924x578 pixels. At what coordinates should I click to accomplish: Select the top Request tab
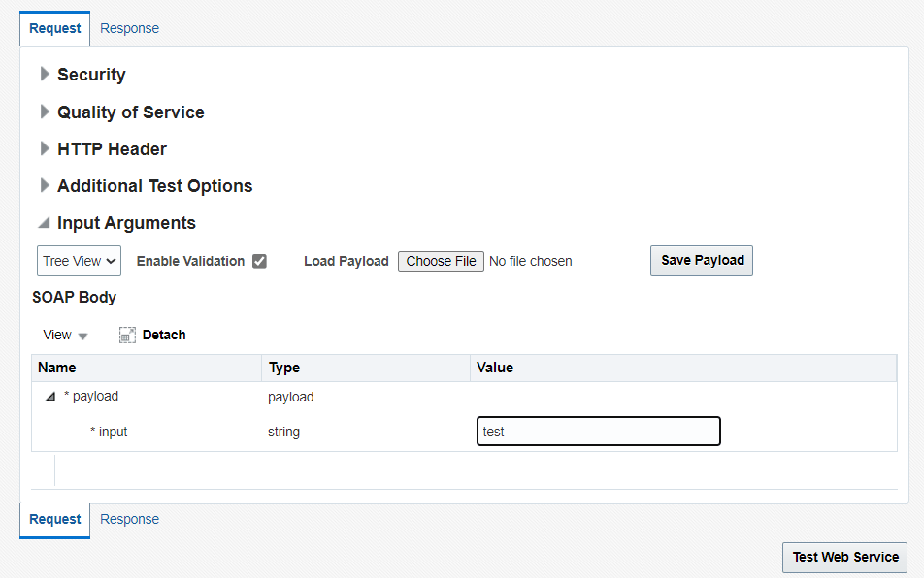click(x=55, y=28)
